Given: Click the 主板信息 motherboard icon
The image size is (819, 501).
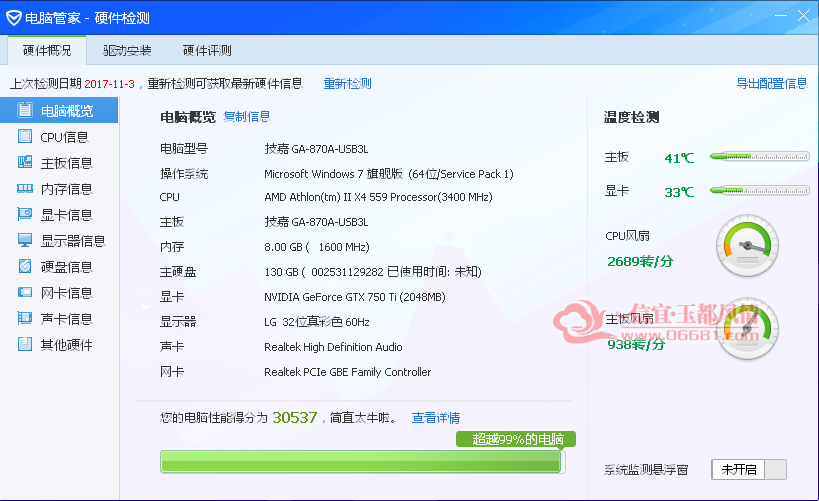Looking at the screenshot, I should (x=25, y=162).
